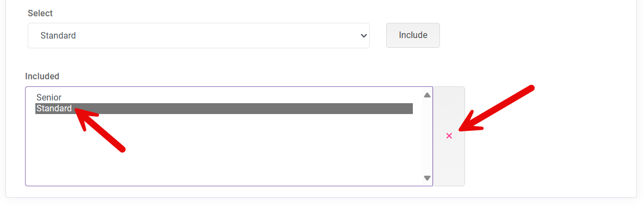Click the Standard text inside Select field
Image resolution: width=644 pixels, height=208 pixels.
(58, 36)
